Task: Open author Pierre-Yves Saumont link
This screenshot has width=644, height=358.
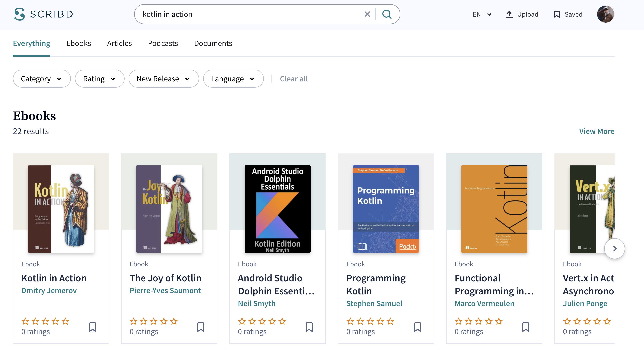Action: [165, 290]
